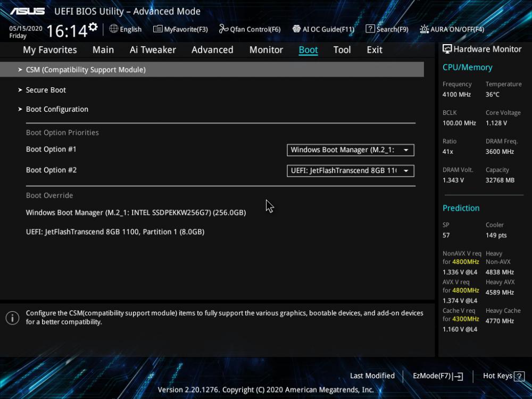
Task: Click the 41x ratio value
Action: [447, 152]
